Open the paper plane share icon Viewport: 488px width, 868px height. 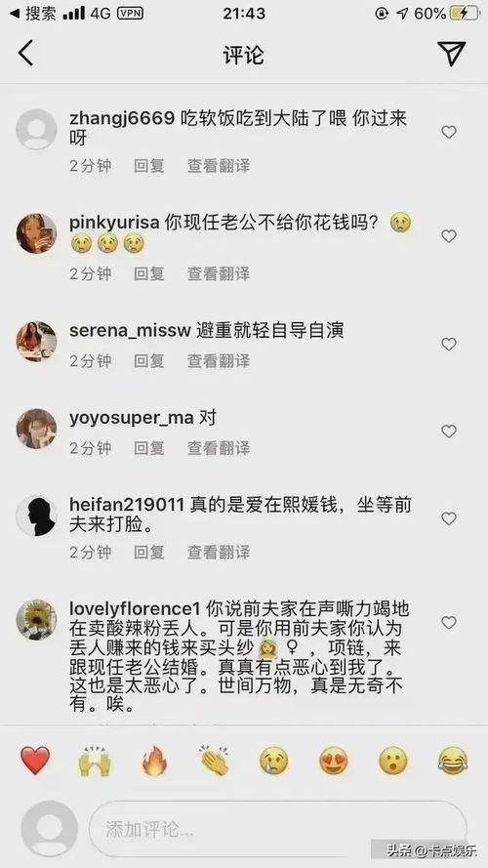[x=451, y=53]
